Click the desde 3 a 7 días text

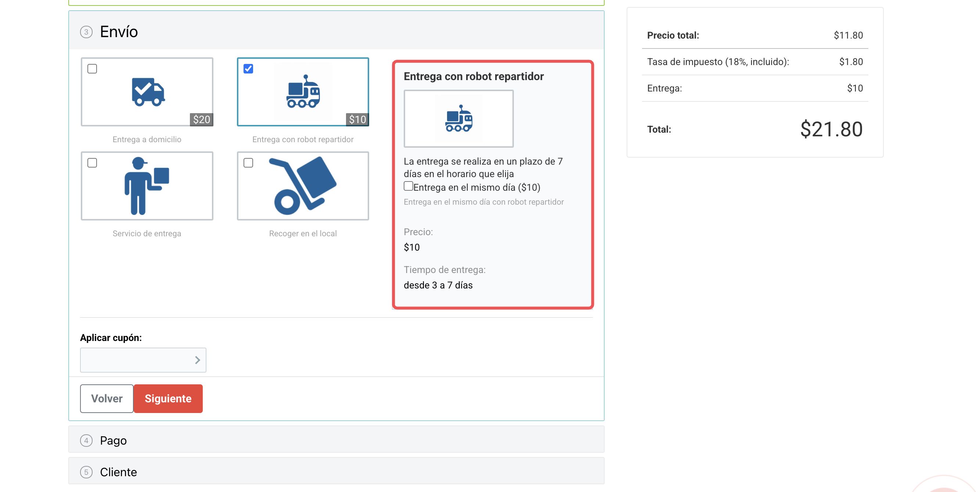pos(438,285)
